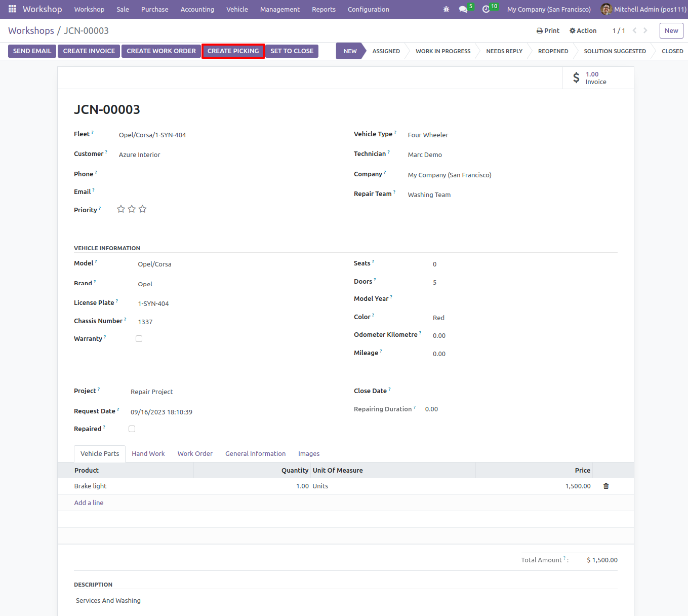Screen dimensions: 688x616
Task: Open the Print dropdown
Action: click(548, 30)
